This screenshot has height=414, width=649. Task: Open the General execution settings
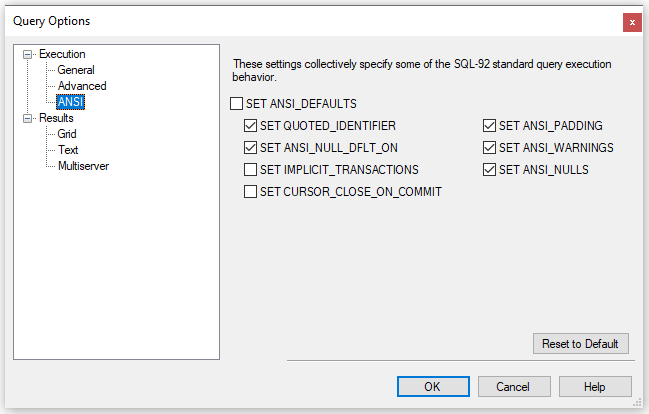(x=76, y=70)
